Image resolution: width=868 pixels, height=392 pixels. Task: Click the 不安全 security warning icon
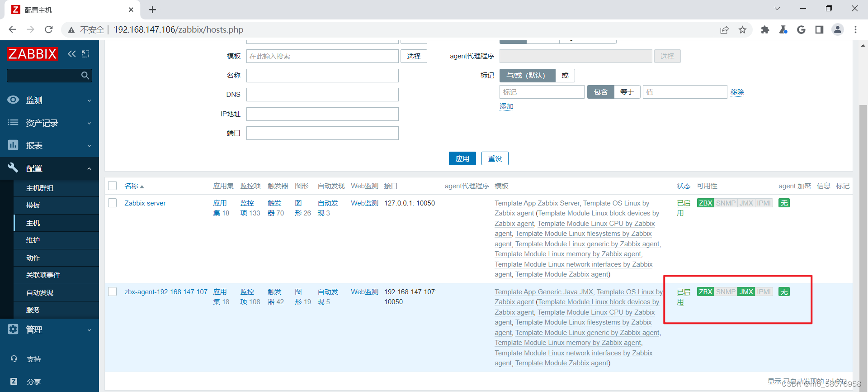pos(71,30)
